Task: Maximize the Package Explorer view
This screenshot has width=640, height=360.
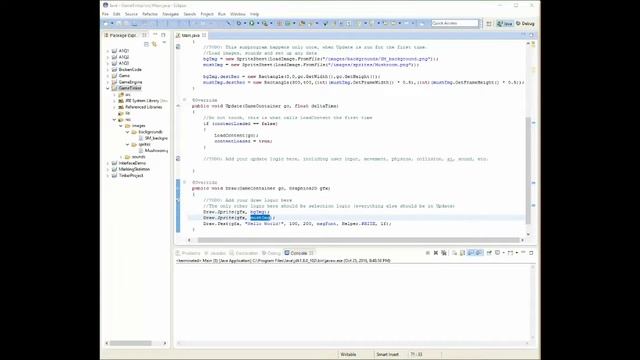Action: pyautogui.click(x=163, y=35)
